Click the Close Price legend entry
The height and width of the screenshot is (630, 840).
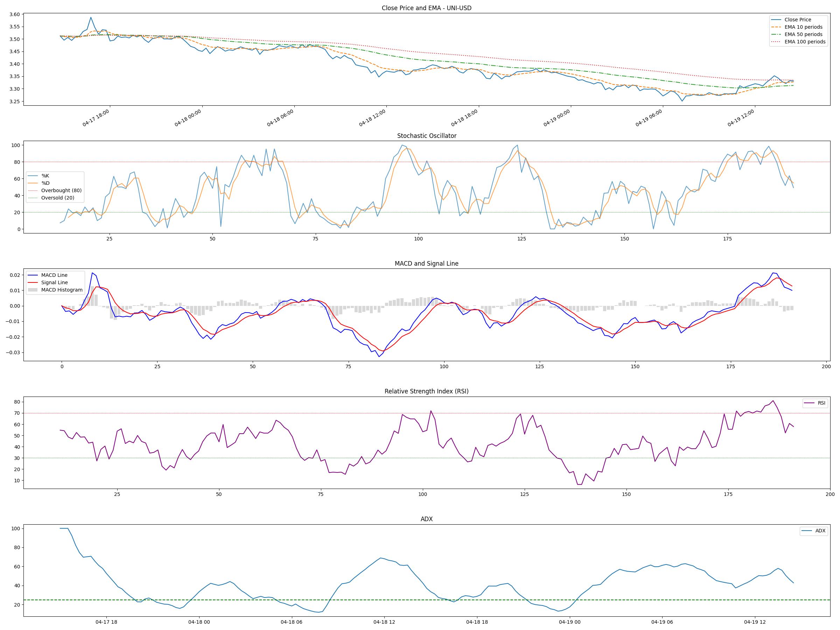(x=797, y=20)
